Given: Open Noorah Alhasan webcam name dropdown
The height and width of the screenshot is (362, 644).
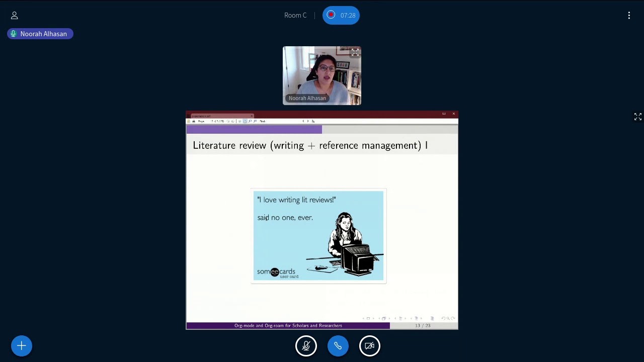Looking at the screenshot, I should 307,98.
